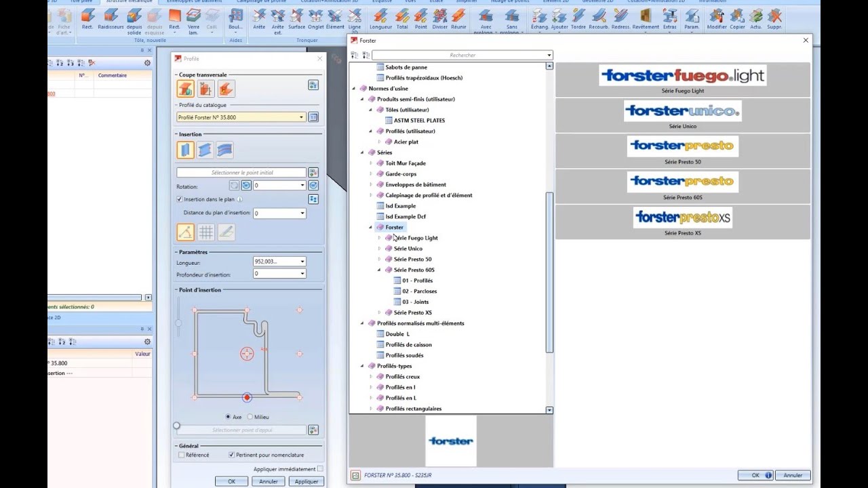
Task: Click the Longueur tool in ribbon
Action: click(380, 19)
